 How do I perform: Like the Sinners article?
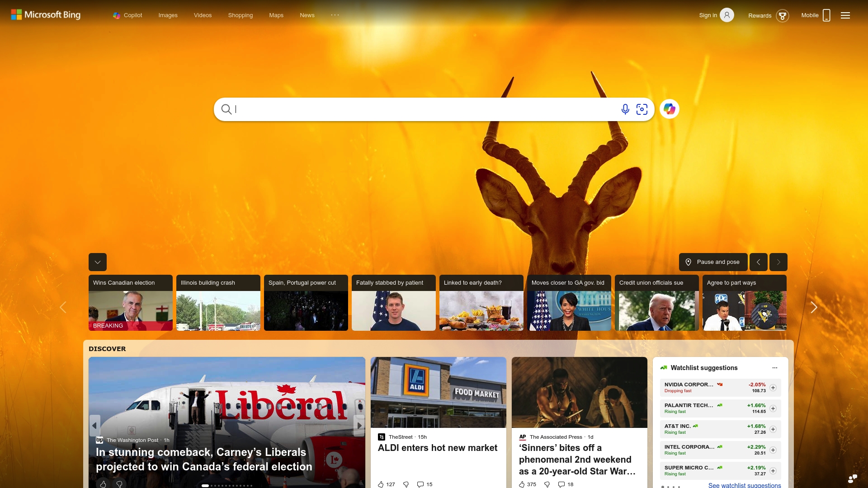point(528,484)
